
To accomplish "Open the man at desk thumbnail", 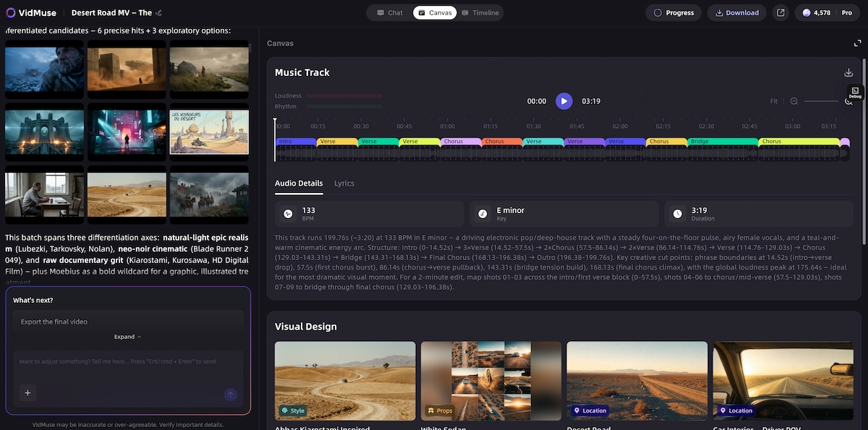I will click(x=45, y=195).
